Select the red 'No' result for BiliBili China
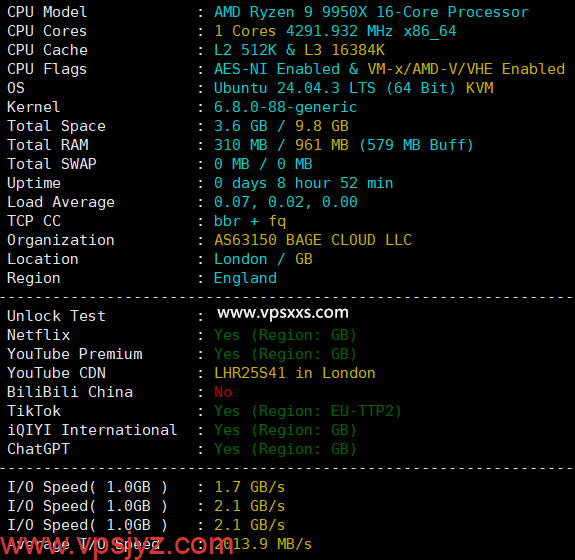575x560 pixels. click(223, 392)
